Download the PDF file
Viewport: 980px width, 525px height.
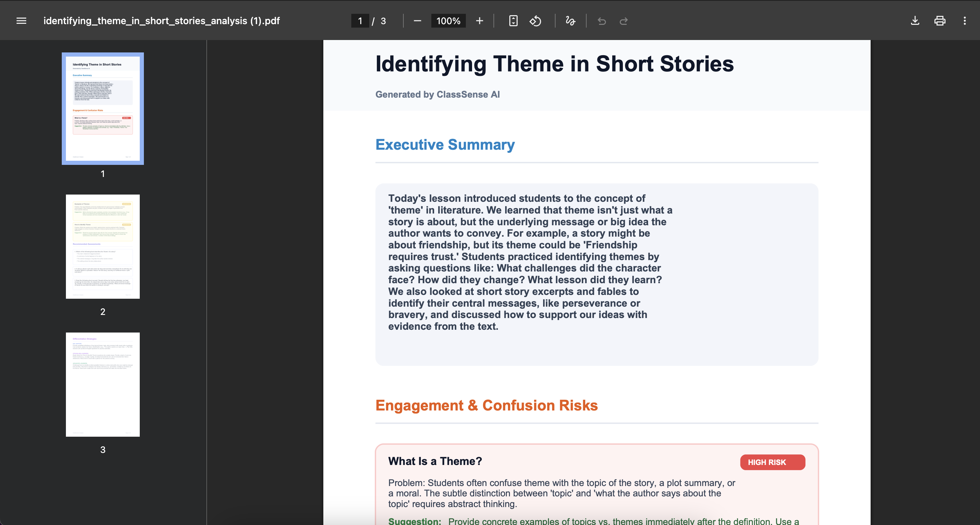tap(915, 21)
